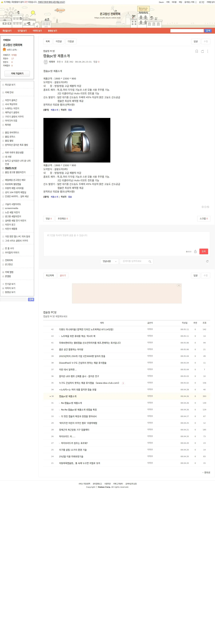Viewport: 215px width, 644px height.
Task: Open post 하이브리드 카.....
Action: click(67, 437)
